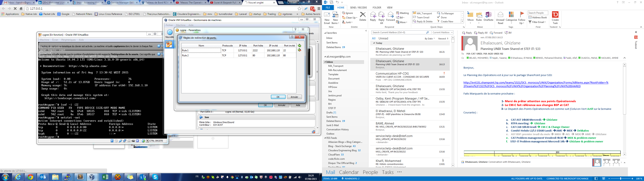Open the Clean Up dropdown
The width and height of the screenshot is (644, 181).
tap(350, 17)
